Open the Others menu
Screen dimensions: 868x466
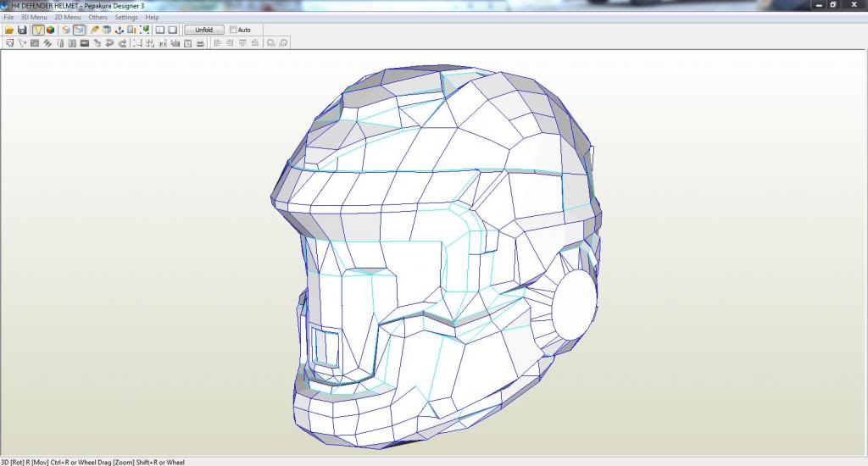(98, 17)
